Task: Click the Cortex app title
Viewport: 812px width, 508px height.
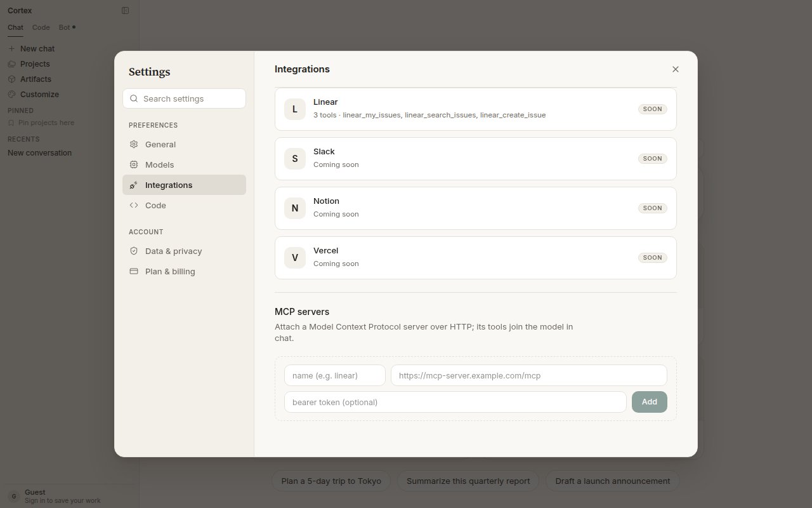Action: coord(20,10)
